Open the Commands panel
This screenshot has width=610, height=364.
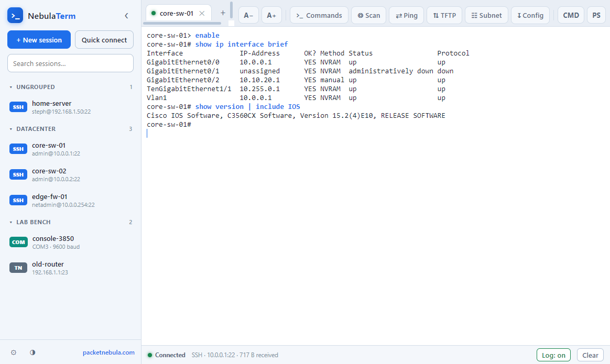[319, 15]
